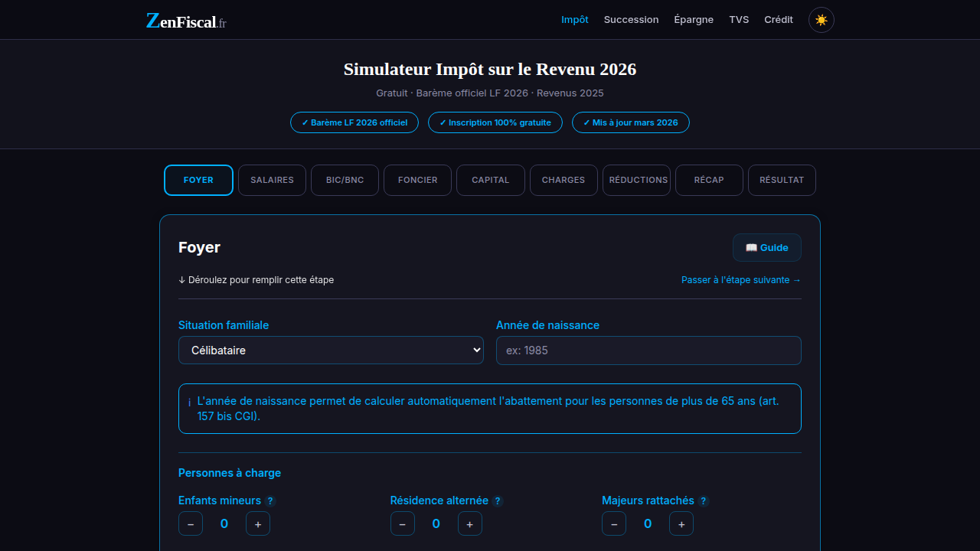This screenshot has width=980, height=551.
Task: Switch to the RÉDUCTIONS step tab
Action: point(636,181)
